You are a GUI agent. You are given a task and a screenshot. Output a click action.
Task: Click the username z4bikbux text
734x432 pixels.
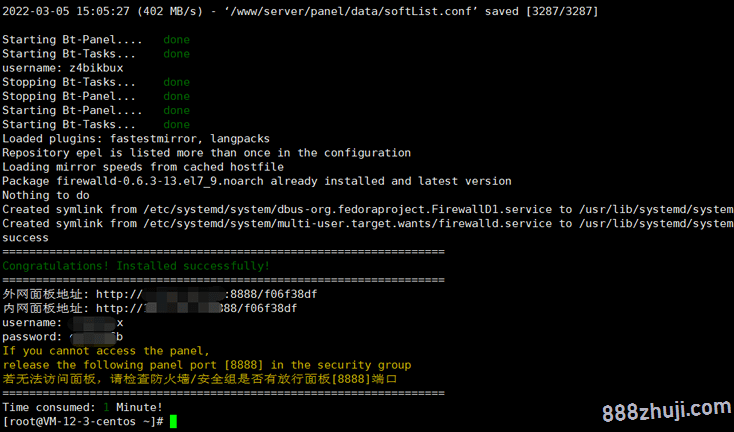(63, 68)
